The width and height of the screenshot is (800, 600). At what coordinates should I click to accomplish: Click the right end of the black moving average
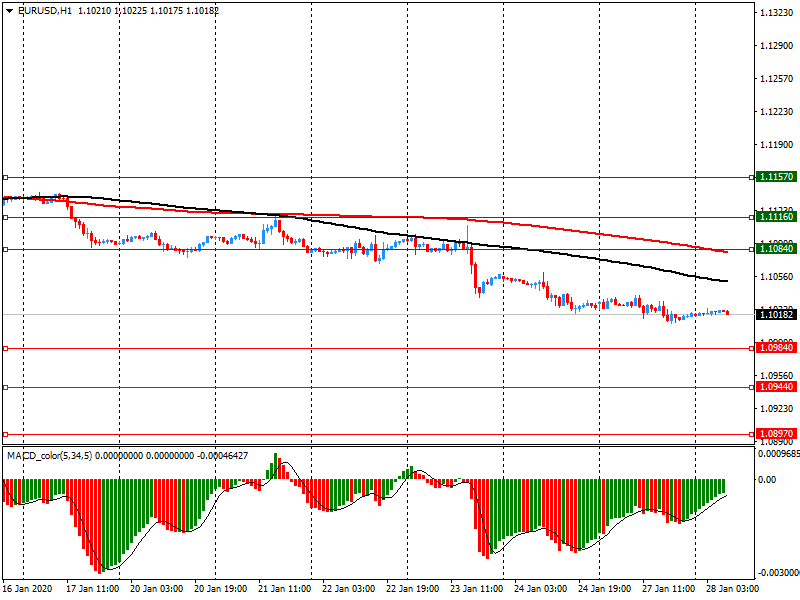[725, 281]
